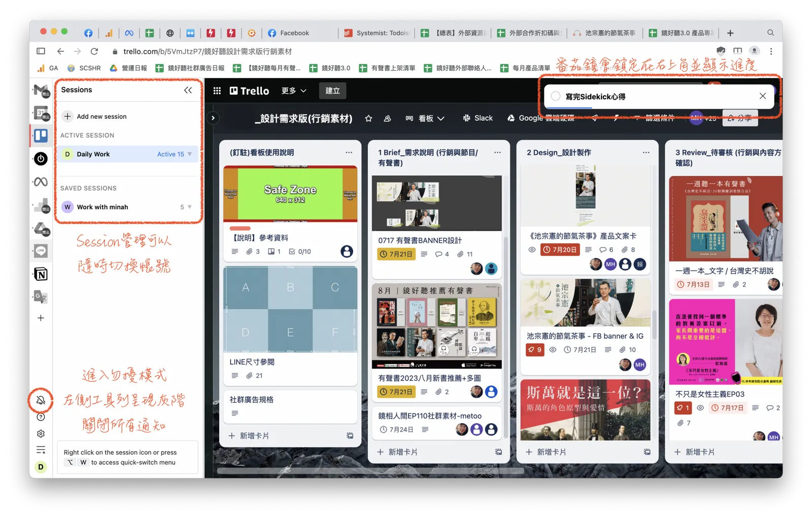Open the 0717 有聲書BANNER設計 card

436,228
